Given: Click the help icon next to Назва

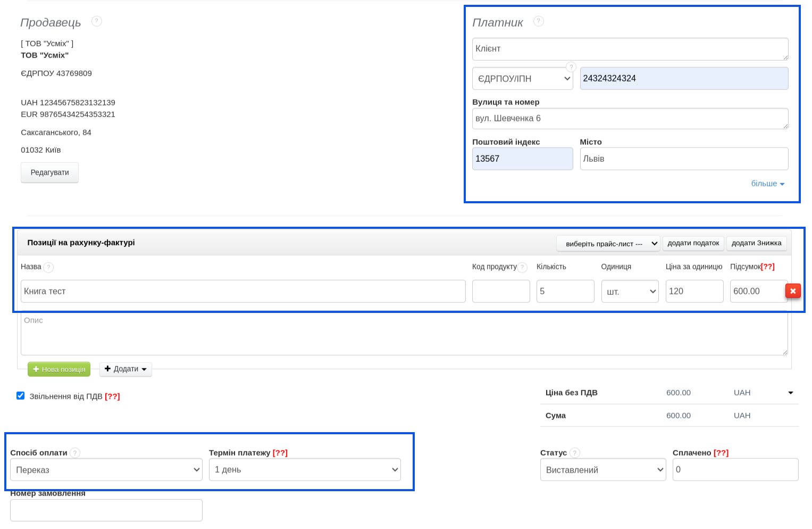Looking at the screenshot, I should point(48,267).
